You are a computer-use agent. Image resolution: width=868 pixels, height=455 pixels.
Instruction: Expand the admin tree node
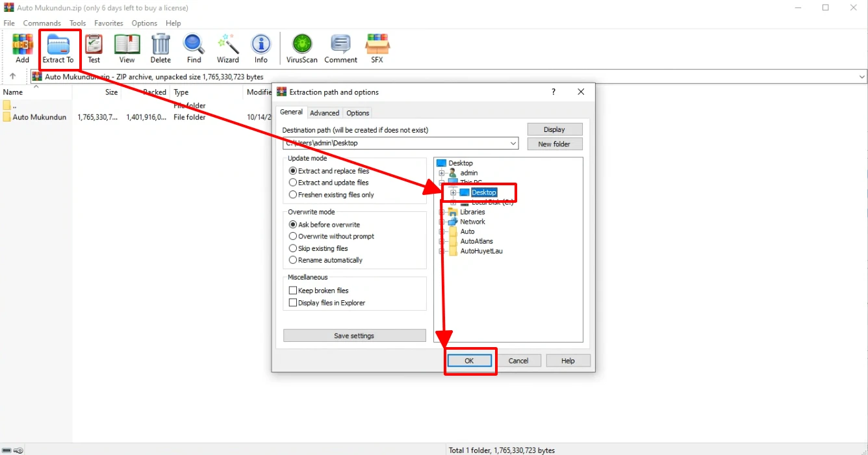click(442, 173)
